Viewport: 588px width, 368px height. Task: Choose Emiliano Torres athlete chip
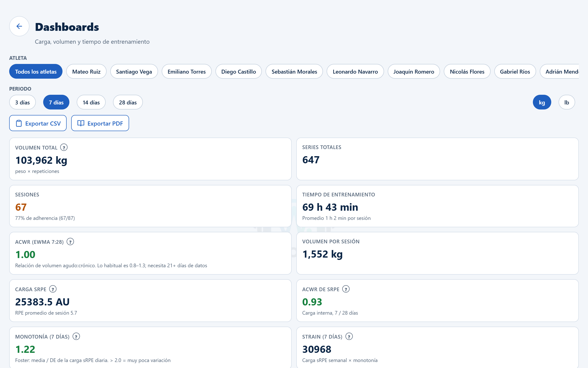[187, 72]
